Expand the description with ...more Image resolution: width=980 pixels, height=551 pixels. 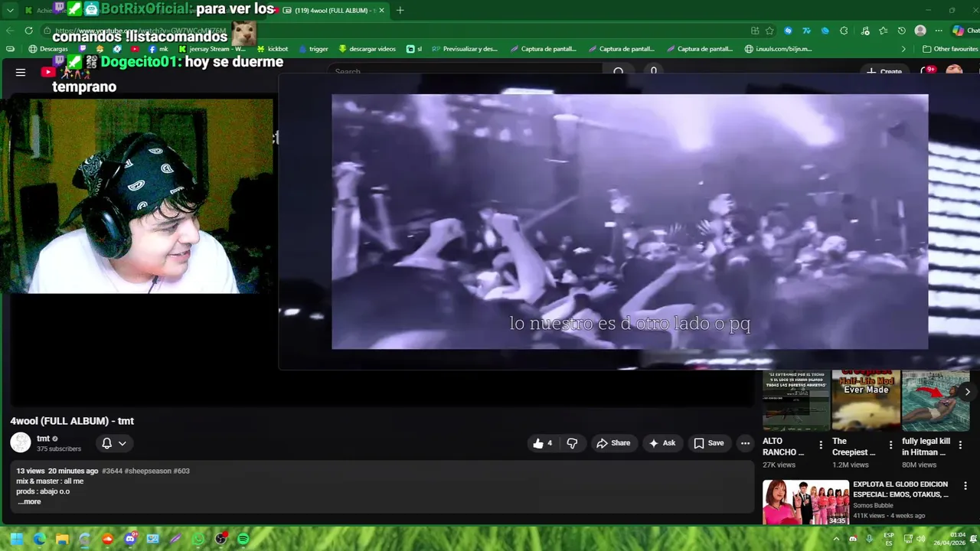(x=29, y=501)
